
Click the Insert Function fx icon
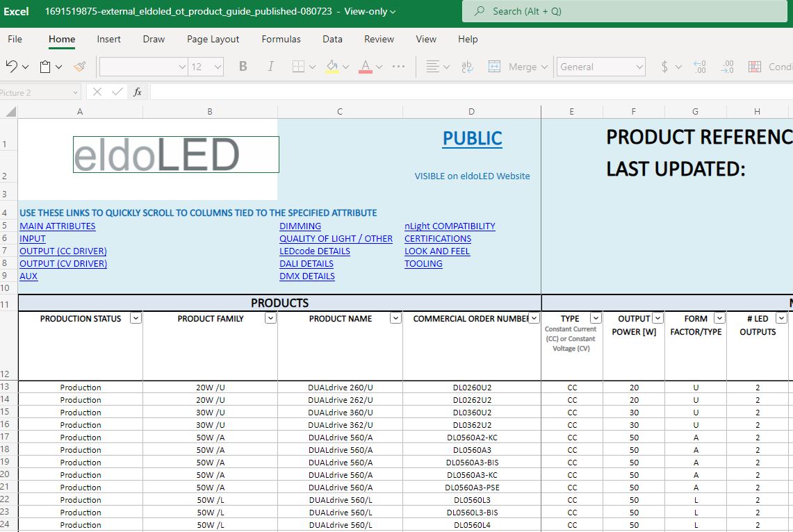pos(137,92)
